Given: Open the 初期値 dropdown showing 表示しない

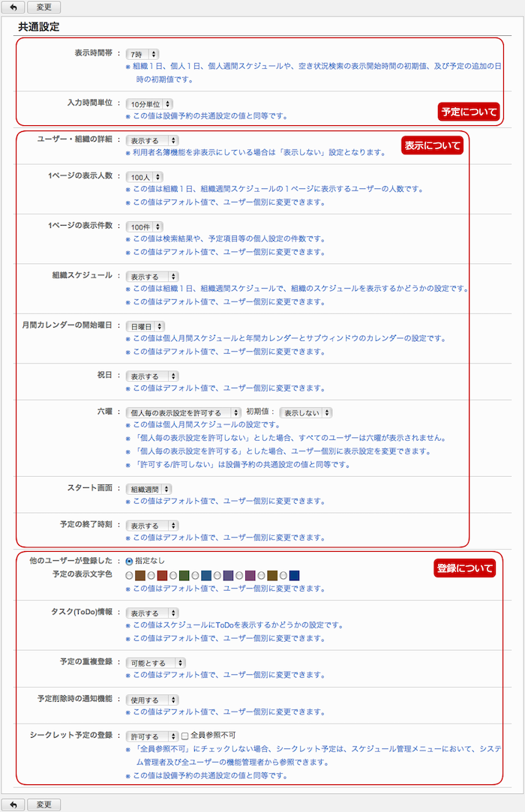Looking at the screenshot, I should (306, 412).
